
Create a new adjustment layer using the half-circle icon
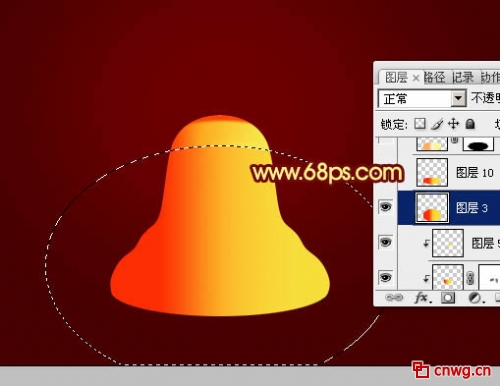pyautogui.click(x=475, y=298)
